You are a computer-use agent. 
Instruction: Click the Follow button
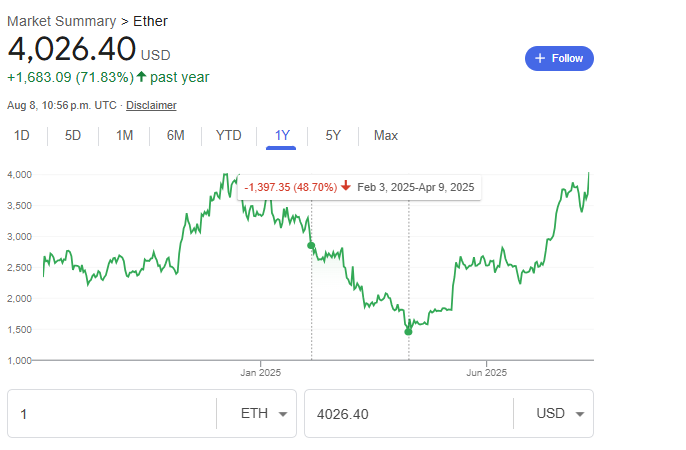point(559,58)
